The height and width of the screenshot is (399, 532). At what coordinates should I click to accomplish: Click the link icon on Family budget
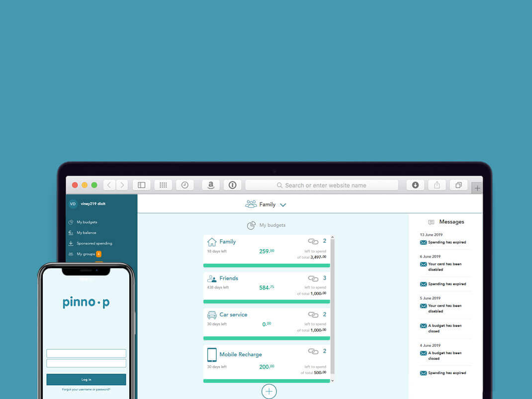pyautogui.click(x=313, y=242)
